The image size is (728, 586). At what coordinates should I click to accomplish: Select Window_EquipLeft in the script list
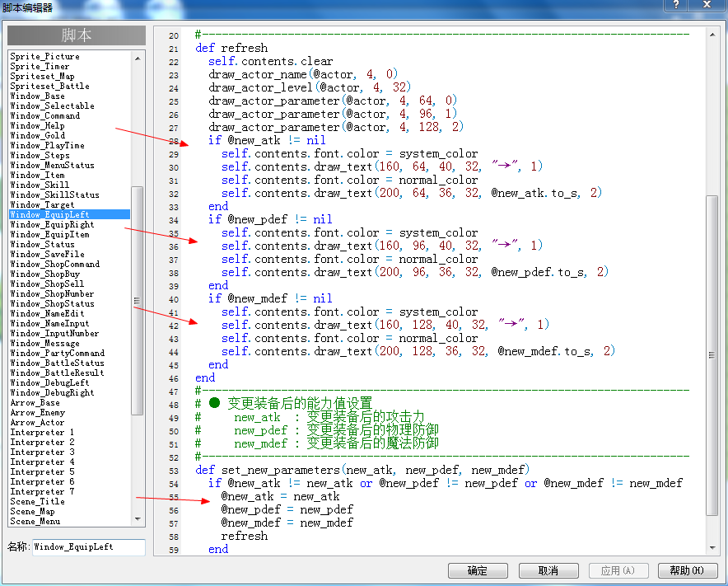pyautogui.click(x=70, y=214)
